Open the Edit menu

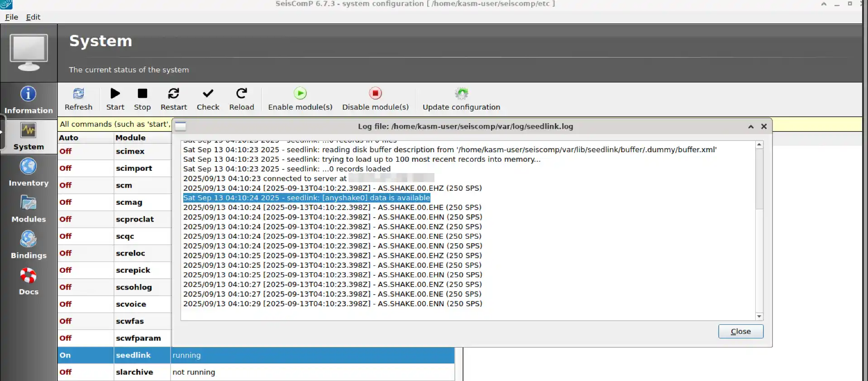coord(33,17)
